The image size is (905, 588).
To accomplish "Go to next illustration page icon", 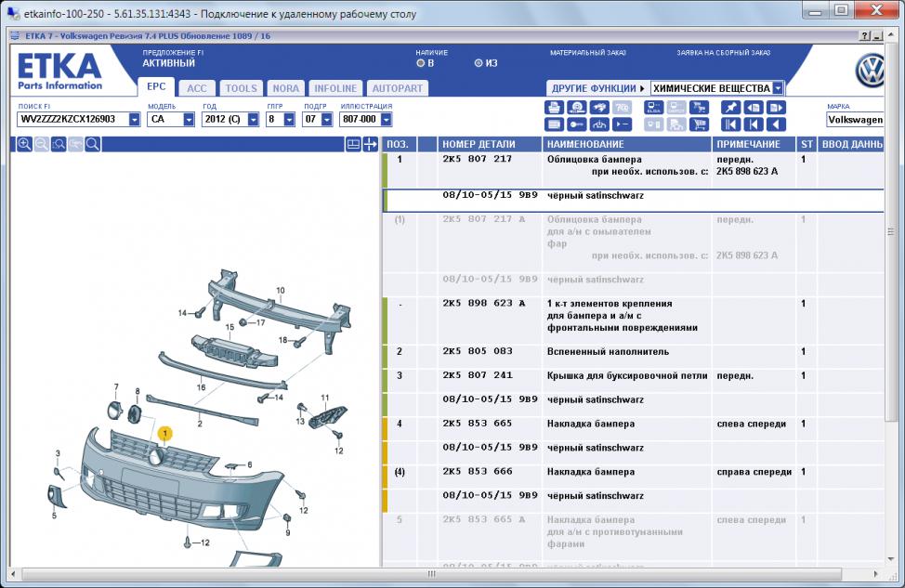I will click(776, 108).
